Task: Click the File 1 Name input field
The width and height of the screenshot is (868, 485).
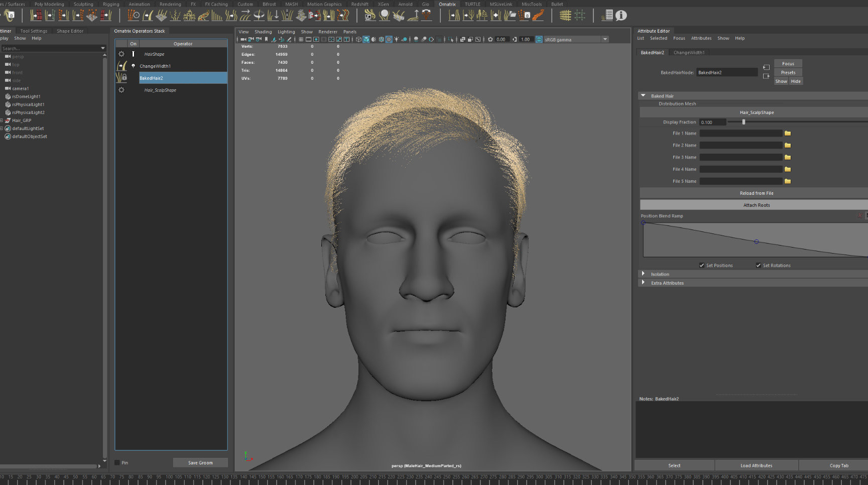Action: click(x=740, y=133)
